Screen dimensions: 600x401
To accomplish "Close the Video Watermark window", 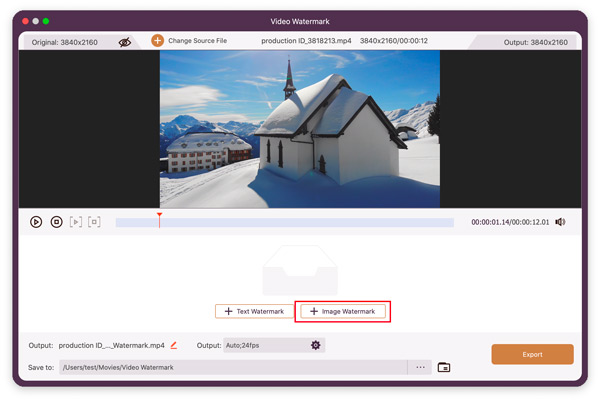I will point(25,21).
